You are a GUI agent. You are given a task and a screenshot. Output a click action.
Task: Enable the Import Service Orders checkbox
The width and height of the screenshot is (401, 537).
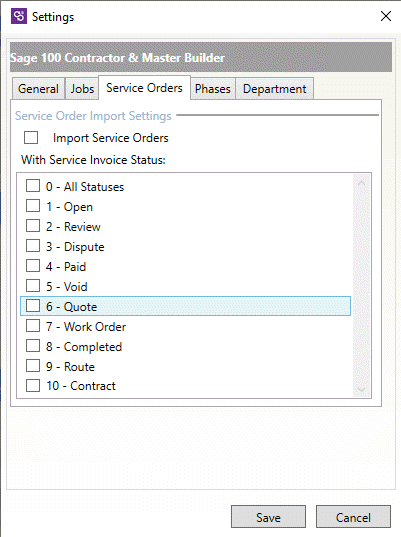(x=31, y=138)
